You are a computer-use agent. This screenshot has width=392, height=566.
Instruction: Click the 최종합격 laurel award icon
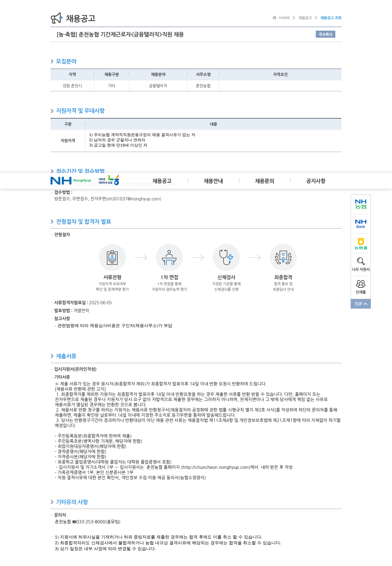click(283, 257)
